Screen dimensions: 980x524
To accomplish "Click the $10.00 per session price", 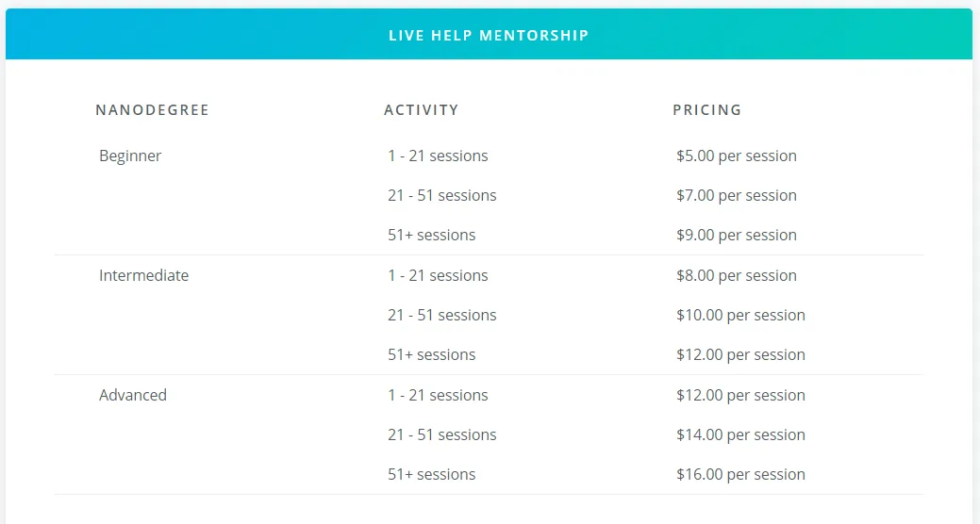I will coord(740,316).
